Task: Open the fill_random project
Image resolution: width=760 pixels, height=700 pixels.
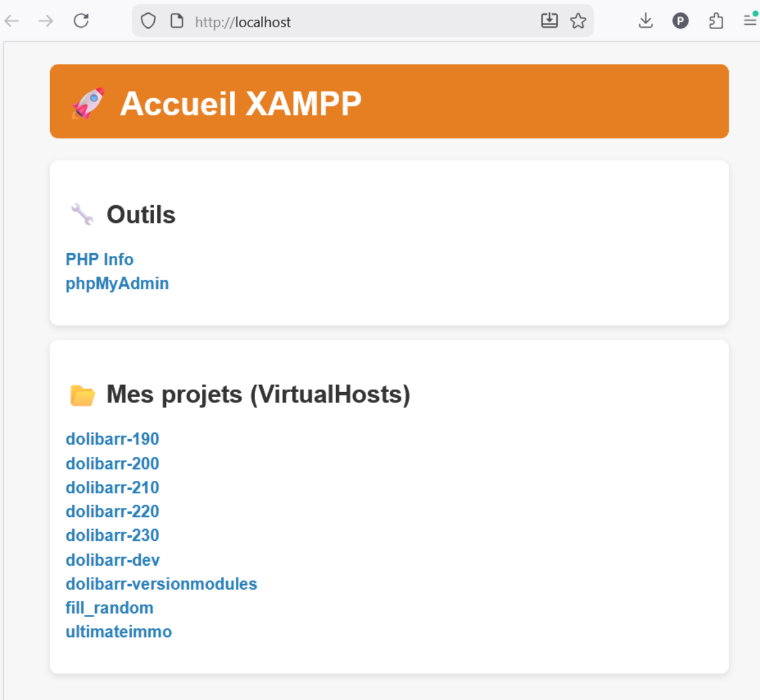Action: click(110, 608)
